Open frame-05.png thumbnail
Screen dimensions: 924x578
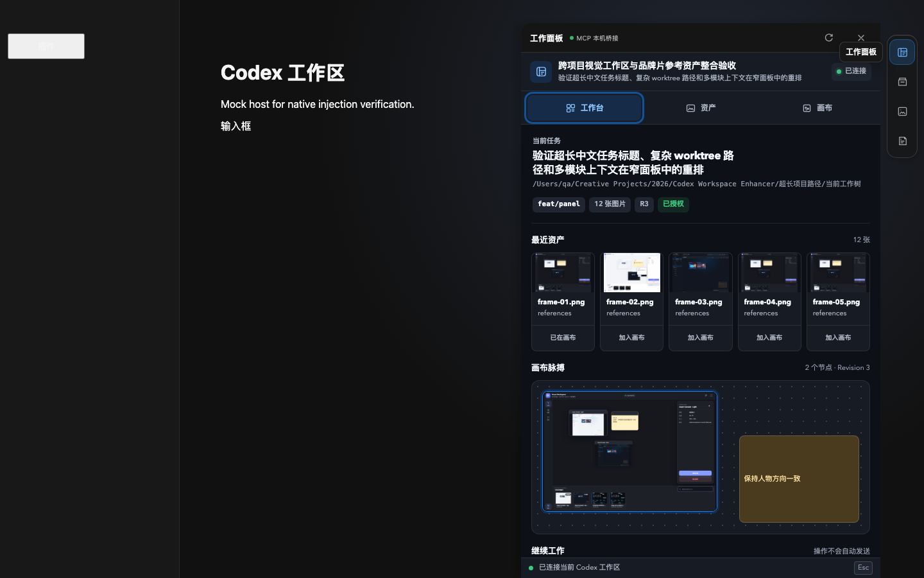point(838,272)
